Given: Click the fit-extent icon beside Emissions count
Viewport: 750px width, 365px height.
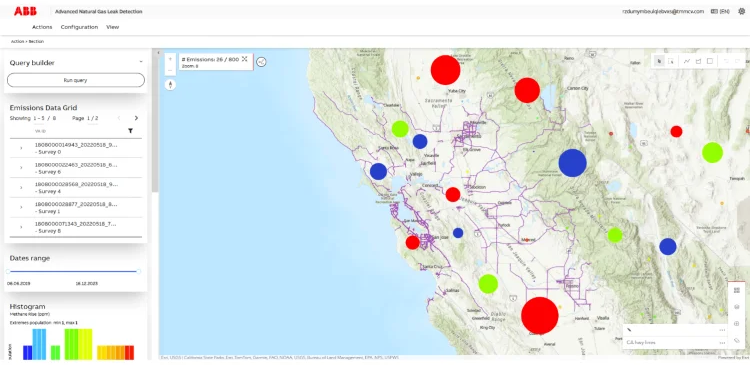Looking at the screenshot, I should (244, 59).
